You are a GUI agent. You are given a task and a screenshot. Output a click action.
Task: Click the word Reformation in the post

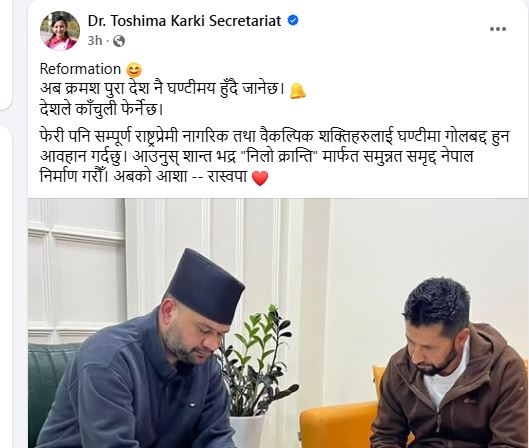click(80, 69)
